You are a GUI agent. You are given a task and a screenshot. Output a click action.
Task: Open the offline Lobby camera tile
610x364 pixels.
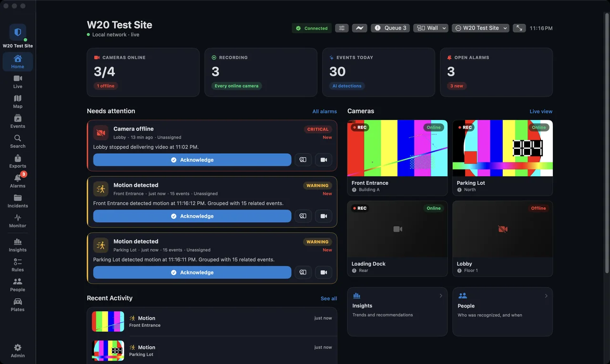pyautogui.click(x=503, y=239)
